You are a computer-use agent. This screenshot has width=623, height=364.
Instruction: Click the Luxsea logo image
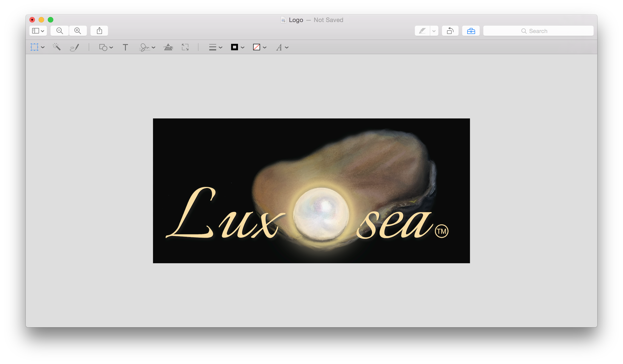point(311,191)
